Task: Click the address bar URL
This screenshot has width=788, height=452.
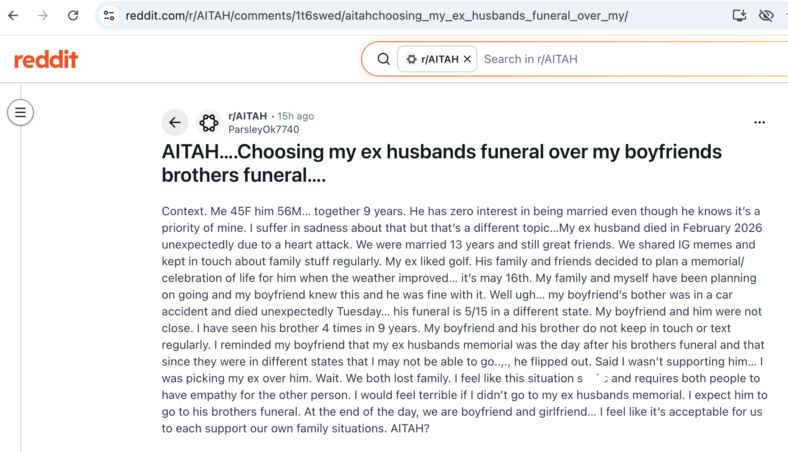Action: 376,16
